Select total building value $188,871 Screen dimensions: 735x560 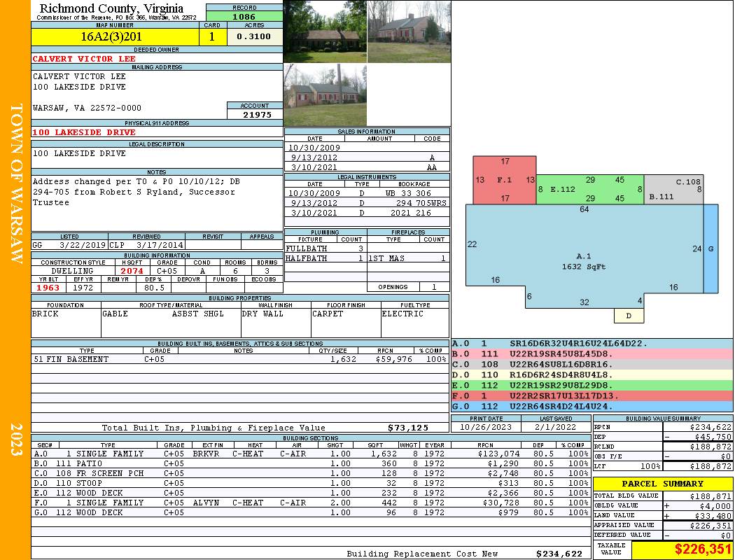click(x=710, y=496)
